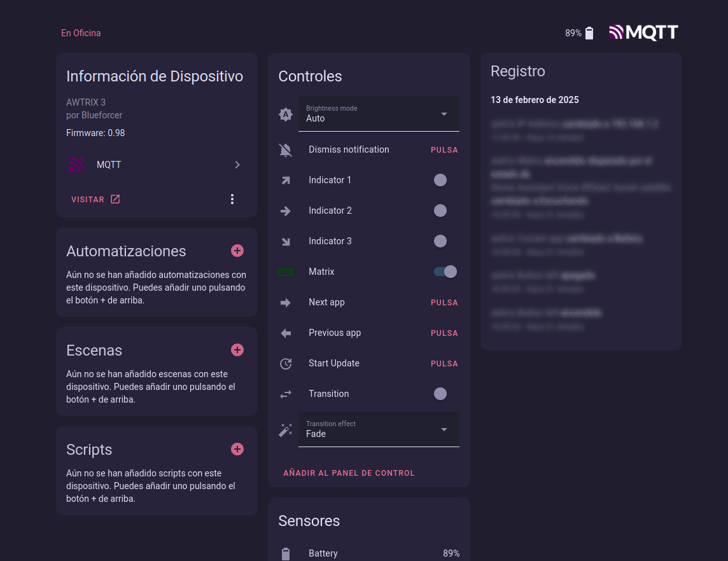728x561 pixels.
Task: Click the Dismiss notification bell icon
Action: 286,150
